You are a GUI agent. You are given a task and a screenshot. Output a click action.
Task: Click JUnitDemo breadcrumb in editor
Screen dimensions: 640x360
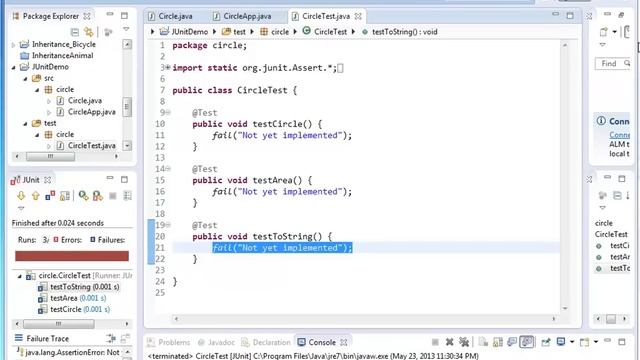190,32
